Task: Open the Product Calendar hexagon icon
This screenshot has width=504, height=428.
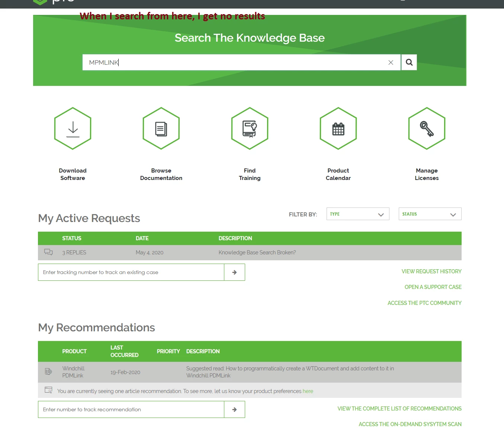Action: pos(338,128)
